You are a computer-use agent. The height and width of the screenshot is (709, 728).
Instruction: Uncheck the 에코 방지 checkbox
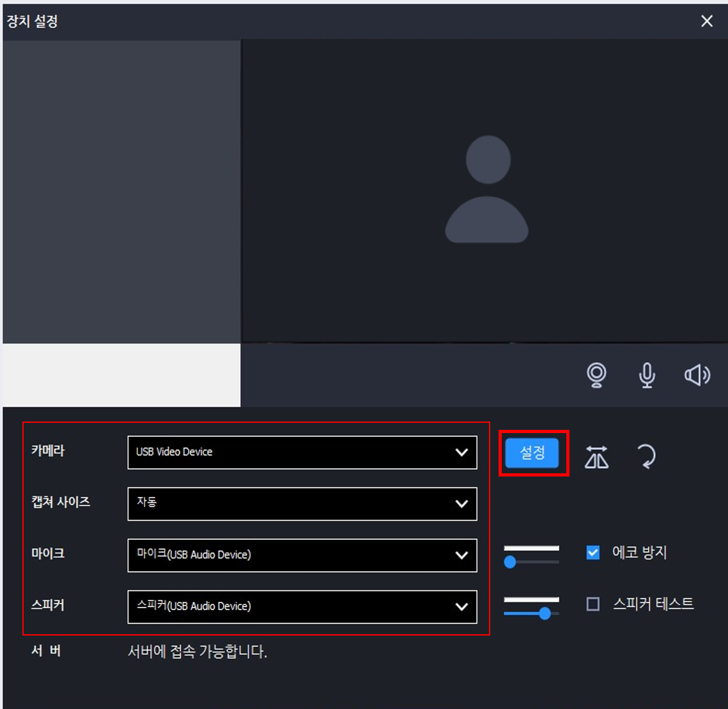[593, 553]
